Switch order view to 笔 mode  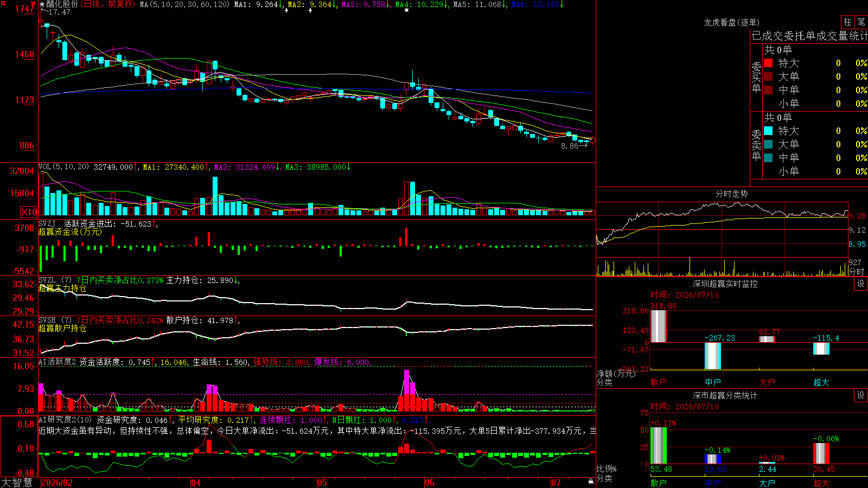click(861, 22)
